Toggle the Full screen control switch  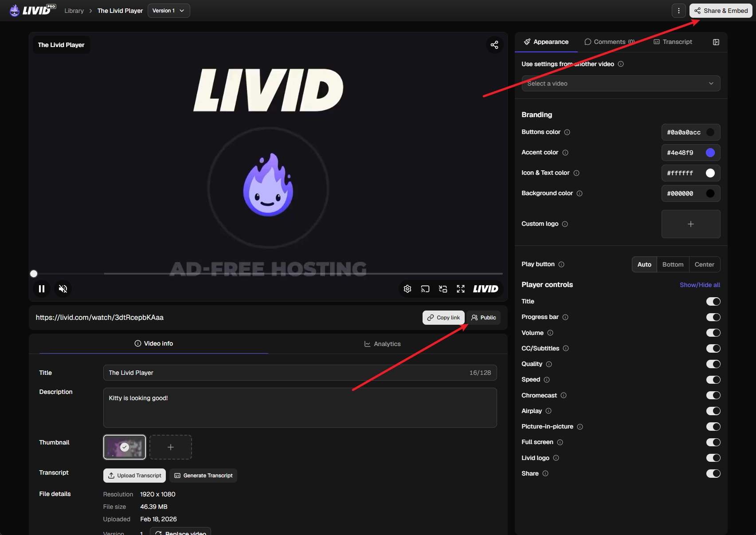713,442
